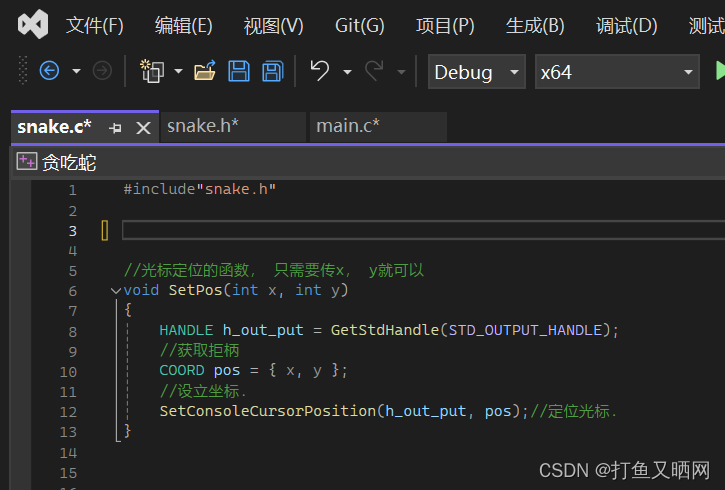Open the 视图(V) menu

[273, 25]
